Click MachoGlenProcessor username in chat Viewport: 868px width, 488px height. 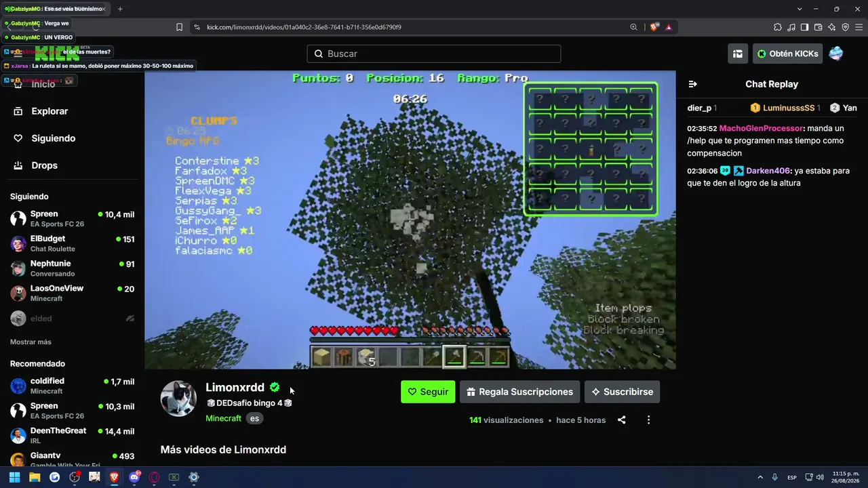pos(761,128)
